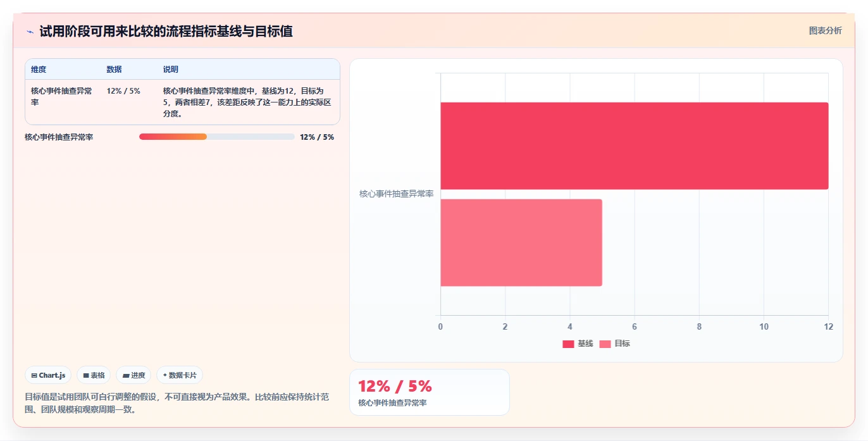
Task: Select the Chart.js tag chip
Action: (48, 375)
